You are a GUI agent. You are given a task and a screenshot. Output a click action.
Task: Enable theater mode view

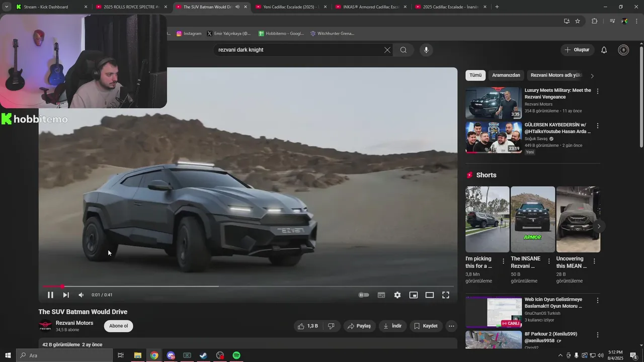[430, 295]
